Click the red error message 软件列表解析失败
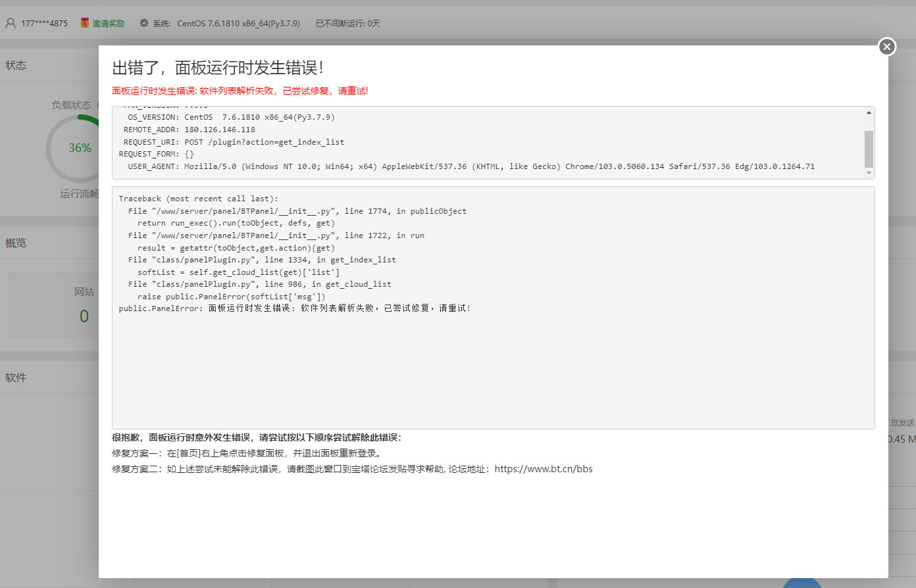The width and height of the screenshot is (916, 588). [240, 91]
